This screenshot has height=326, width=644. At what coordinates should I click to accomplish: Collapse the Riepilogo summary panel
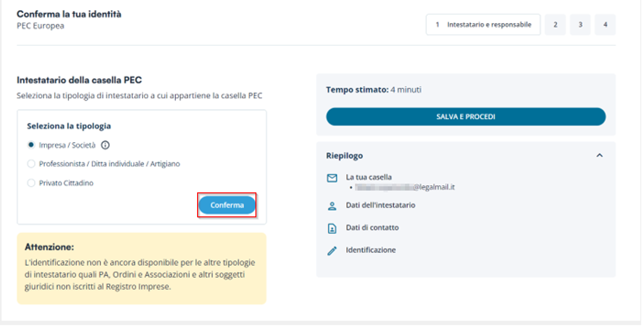click(599, 156)
